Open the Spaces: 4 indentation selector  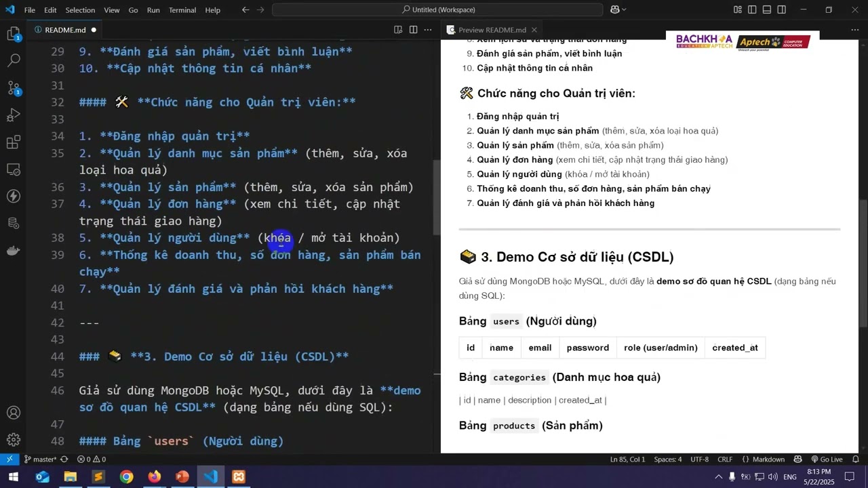click(668, 459)
